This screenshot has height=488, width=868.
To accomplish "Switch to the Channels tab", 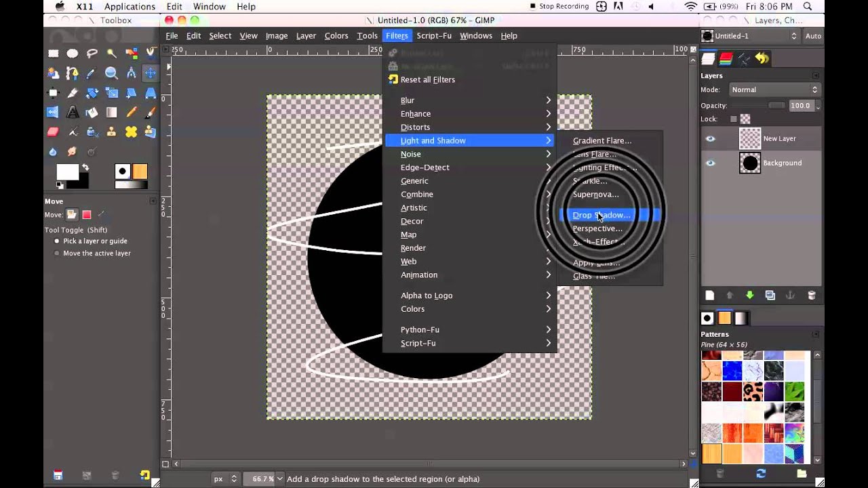I will [x=726, y=59].
